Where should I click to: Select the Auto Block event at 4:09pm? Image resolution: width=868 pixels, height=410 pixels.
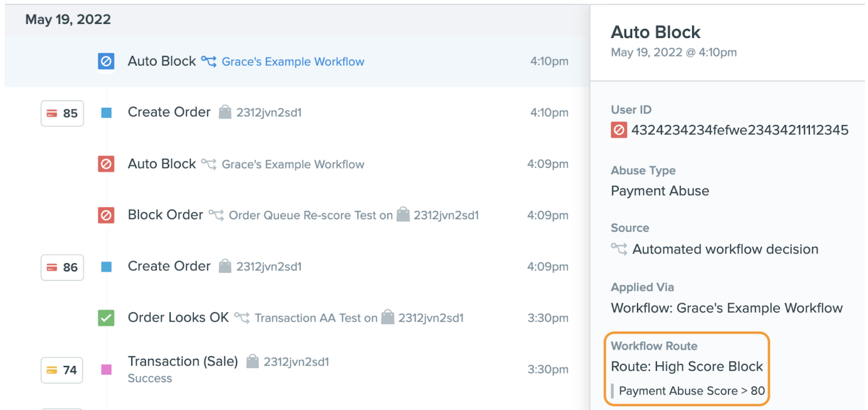tap(162, 164)
